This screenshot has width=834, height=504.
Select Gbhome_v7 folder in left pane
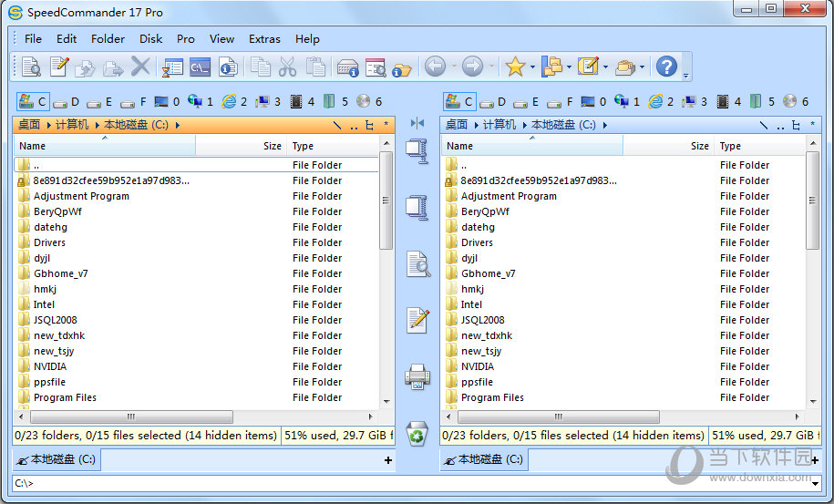(61, 273)
